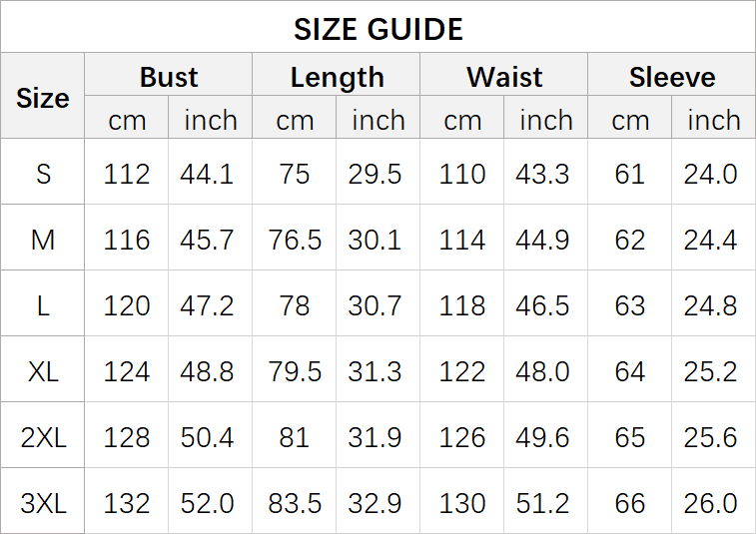
Task: Click the cm subheader under Sleeve
Action: [x=630, y=120]
